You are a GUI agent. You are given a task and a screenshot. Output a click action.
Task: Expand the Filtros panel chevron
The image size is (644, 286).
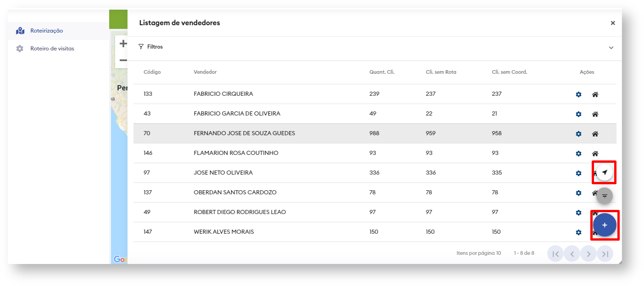pyautogui.click(x=611, y=48)
